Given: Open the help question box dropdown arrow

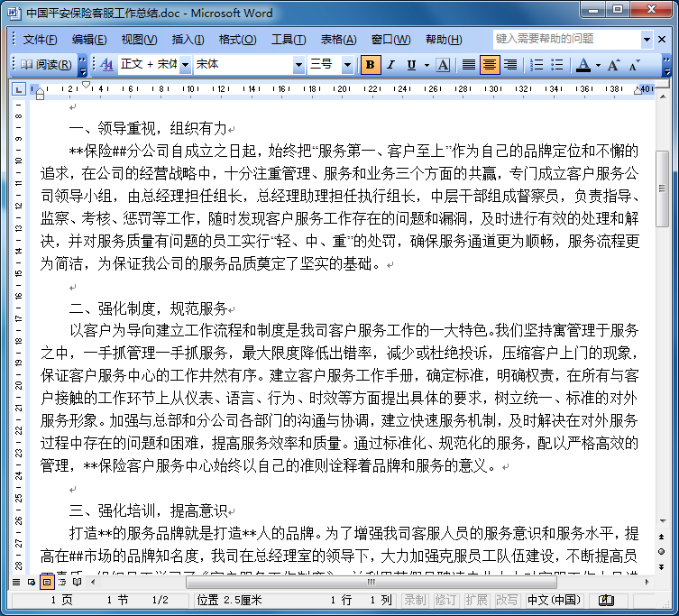Looking at the screenshot, I should 647,40.
